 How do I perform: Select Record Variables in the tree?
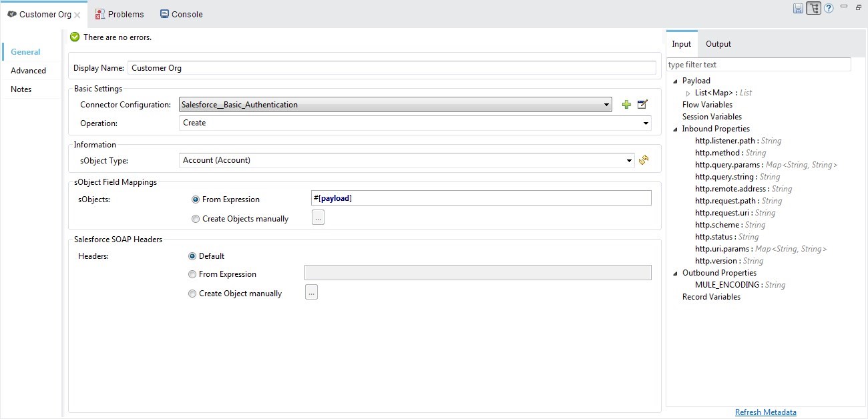coord(711,297)
